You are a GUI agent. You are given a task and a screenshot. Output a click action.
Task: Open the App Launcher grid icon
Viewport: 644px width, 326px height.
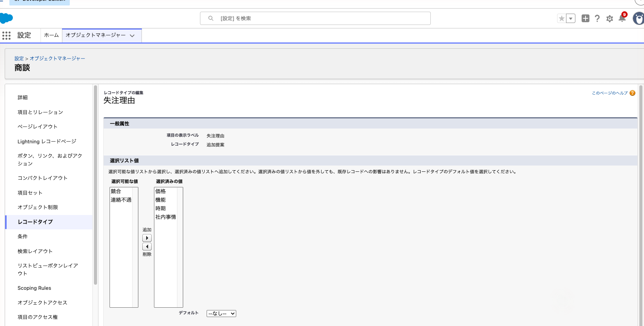6,35
